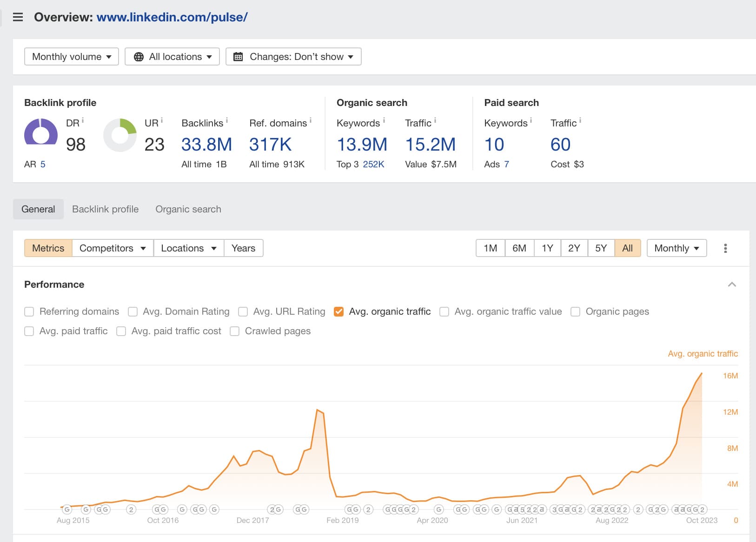Click info icon beside Paid search Traffic
The width and height of the screenshot is (756, 542).
580,120
